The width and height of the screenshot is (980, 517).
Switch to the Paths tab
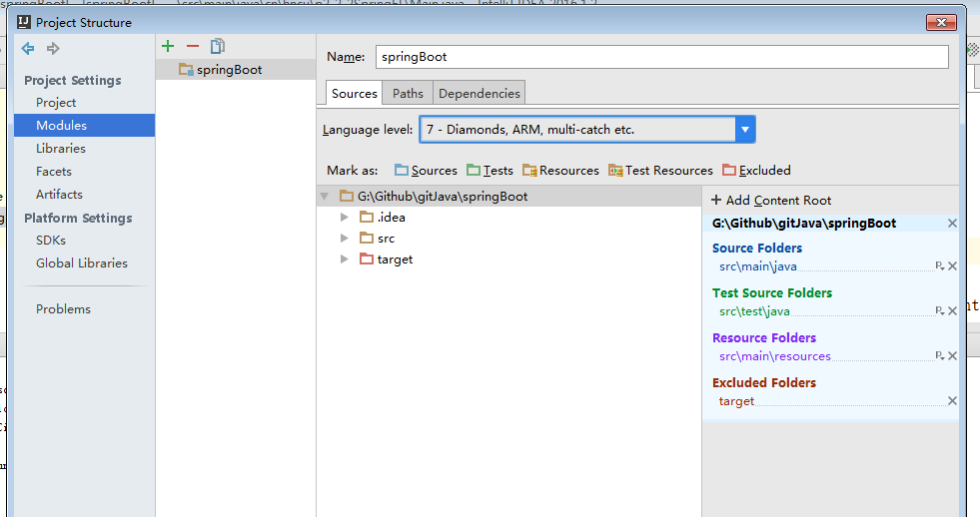pyautogui.click(x=408, y=93)
